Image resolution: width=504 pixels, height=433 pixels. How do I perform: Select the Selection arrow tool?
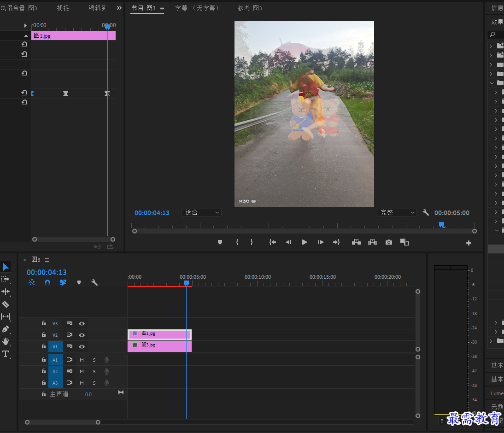[x=6, y=267]
